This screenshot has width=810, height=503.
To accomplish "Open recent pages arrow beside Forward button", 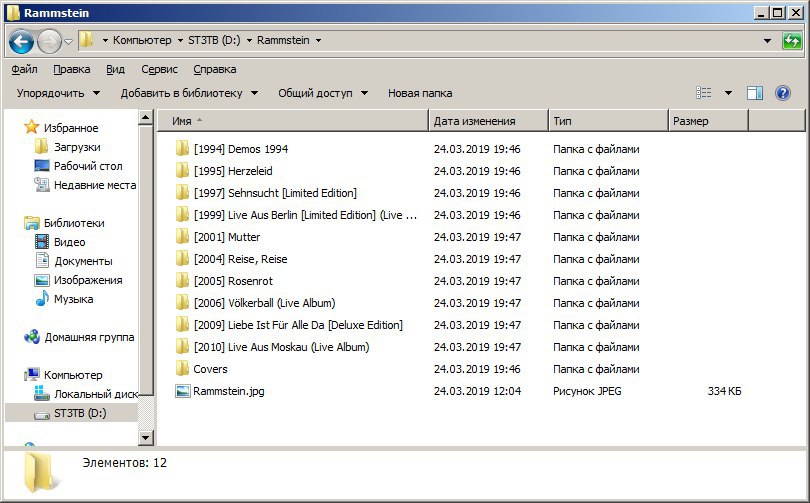I will (69, 42).
